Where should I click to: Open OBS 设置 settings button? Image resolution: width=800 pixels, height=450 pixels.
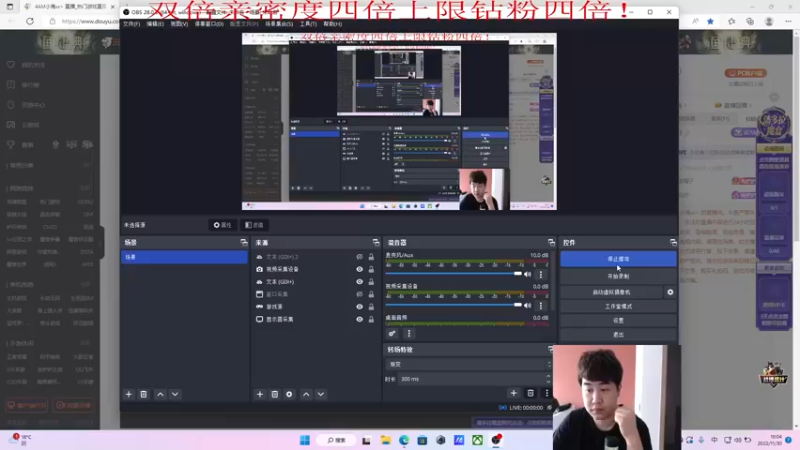coord(618,320)
